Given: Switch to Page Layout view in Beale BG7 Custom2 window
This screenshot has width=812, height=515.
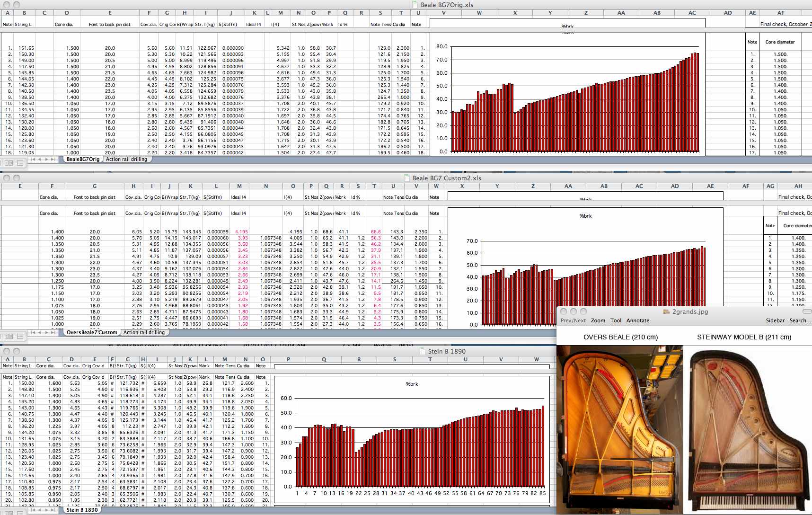Looking at the screenshot, I should click(x=20, y=336).
